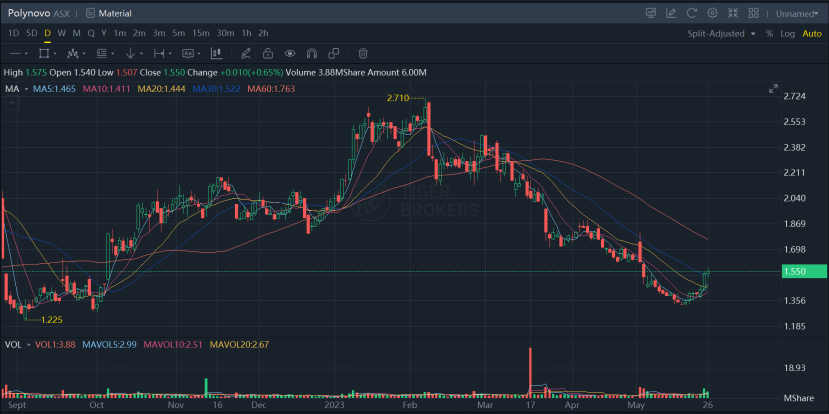Toggle percentage scale mode
The height and width of the screenshot is (414, 829).
coord(769,33)
